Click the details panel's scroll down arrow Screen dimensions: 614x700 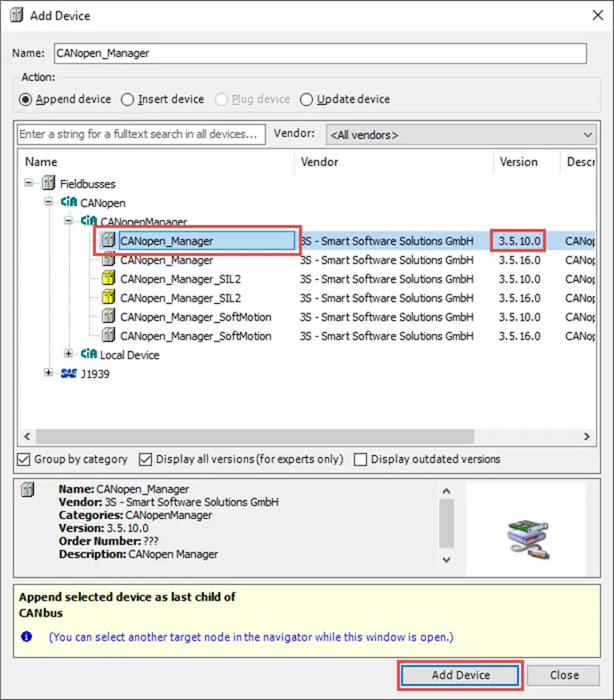pos(446,560)
